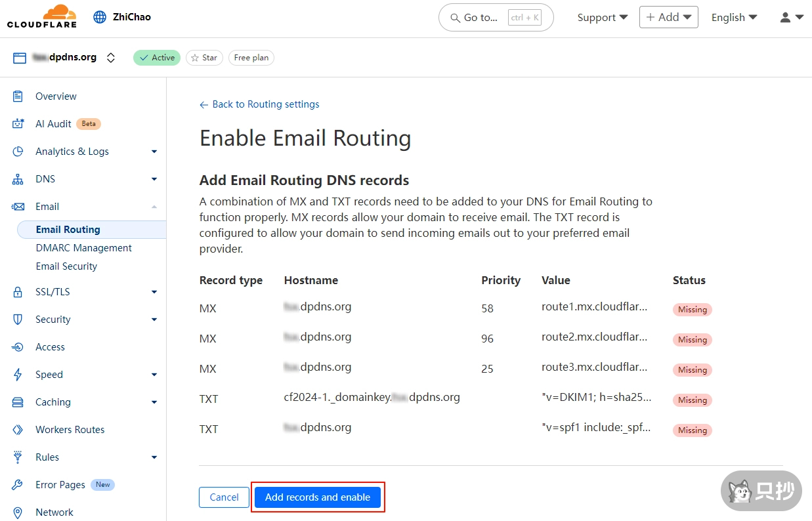
Task: Click Add records and enable button
Action: pos(318,497)
